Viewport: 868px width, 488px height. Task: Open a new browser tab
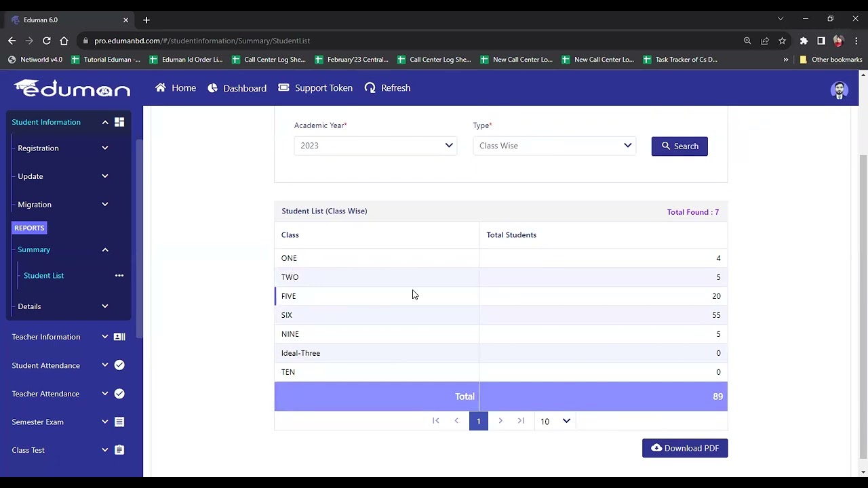(x=146, y=20)
